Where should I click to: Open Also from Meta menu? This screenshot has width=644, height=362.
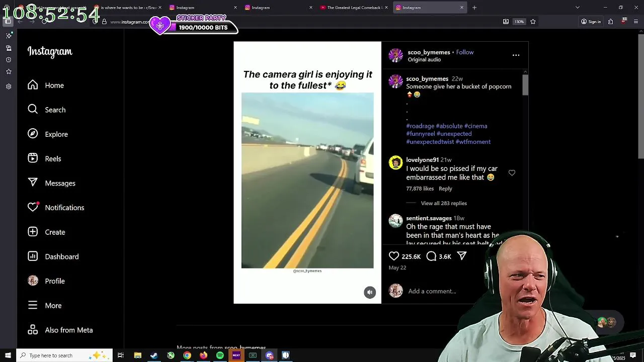(60, 330)
